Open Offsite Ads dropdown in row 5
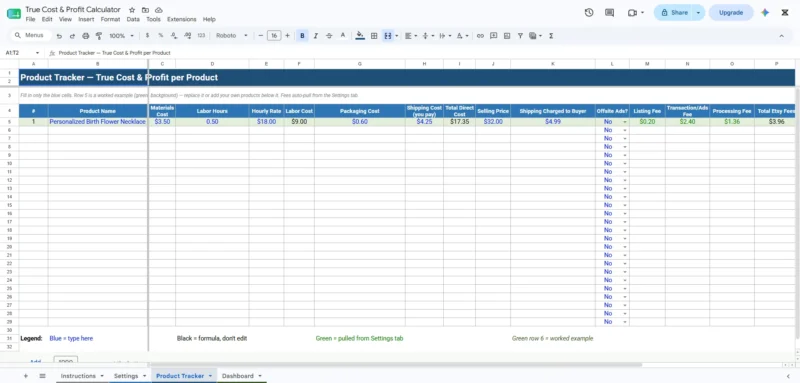The image size is (800, 383). [x=624, y=122]
